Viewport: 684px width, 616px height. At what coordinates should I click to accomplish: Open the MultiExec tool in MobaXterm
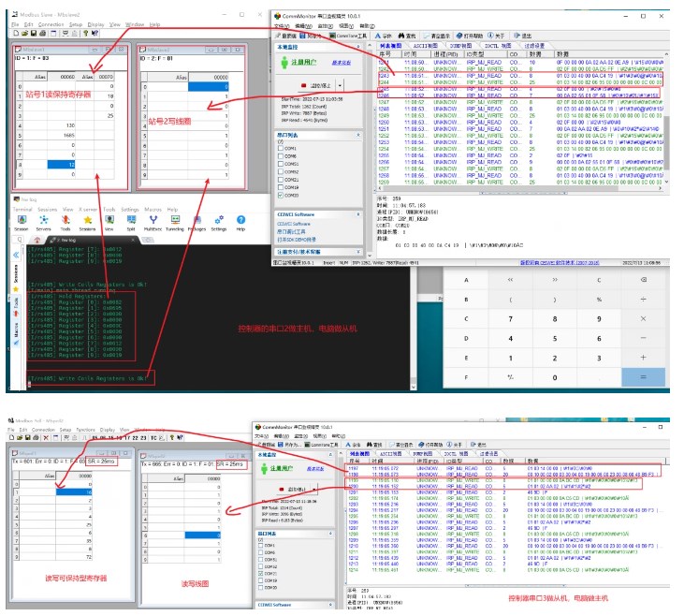(153, 219)
